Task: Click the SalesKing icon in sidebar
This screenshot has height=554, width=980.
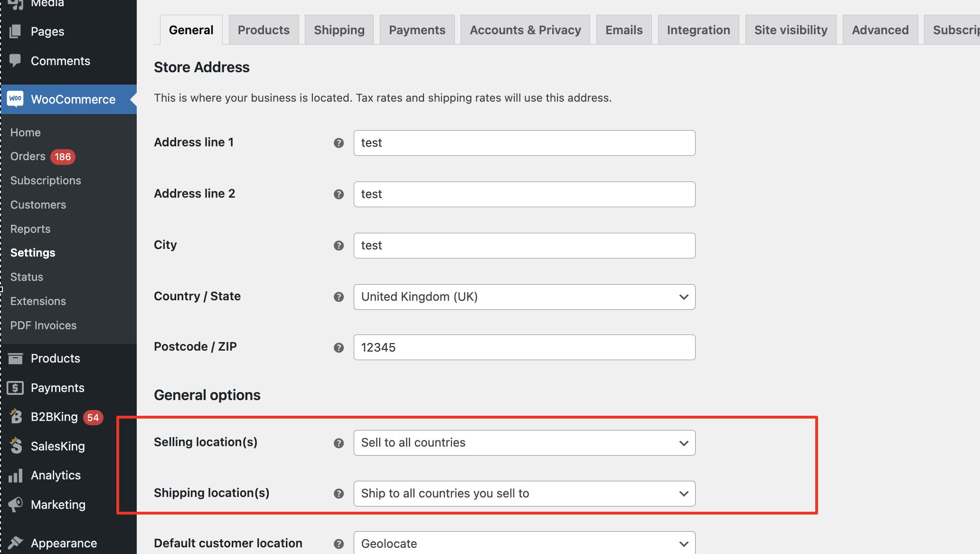Action: pyautogui.click(x=16, y=446)
